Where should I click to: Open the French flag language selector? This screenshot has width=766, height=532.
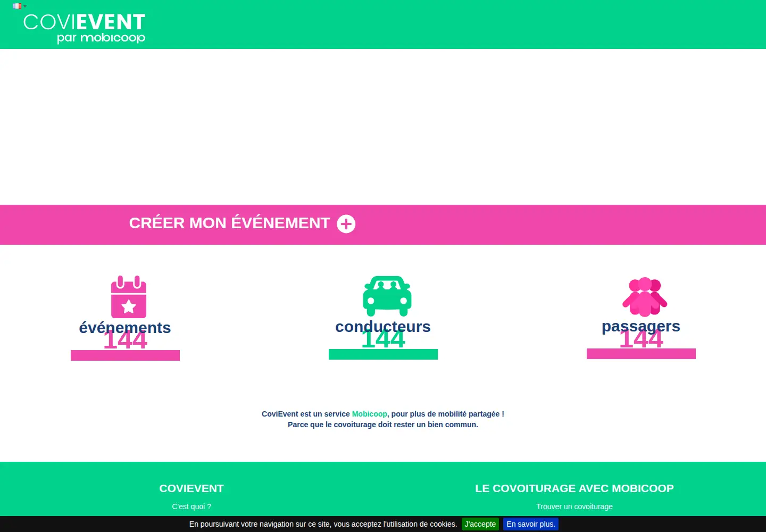(19, 6)
